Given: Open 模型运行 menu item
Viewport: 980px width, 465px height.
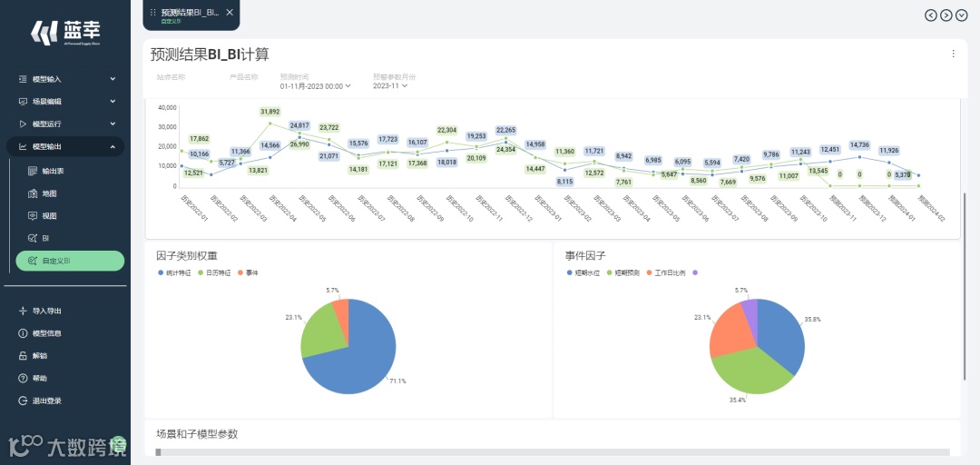Looking at the screenshot, I should (65, 124).
